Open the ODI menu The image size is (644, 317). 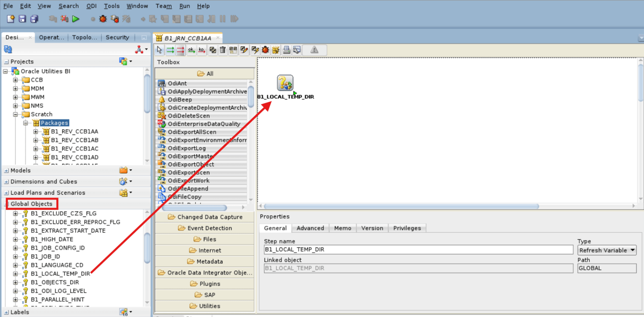tap(91, 6)
